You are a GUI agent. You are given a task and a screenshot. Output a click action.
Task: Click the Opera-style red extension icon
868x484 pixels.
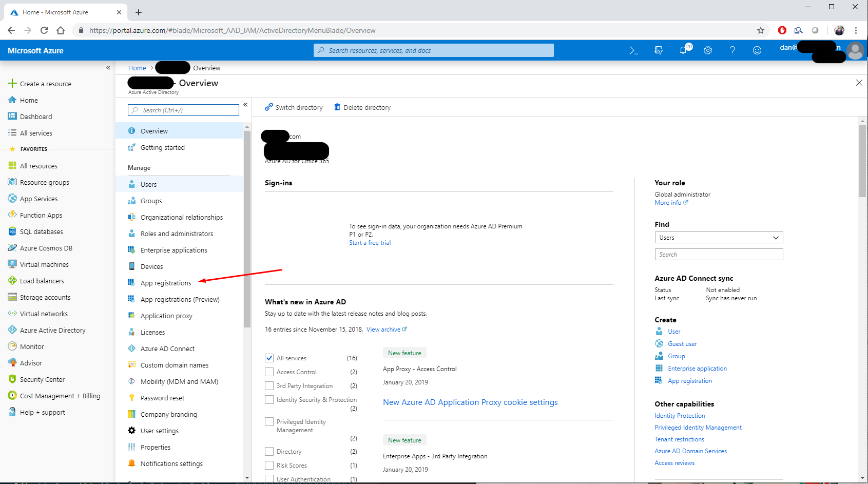[x=782, y=30]
